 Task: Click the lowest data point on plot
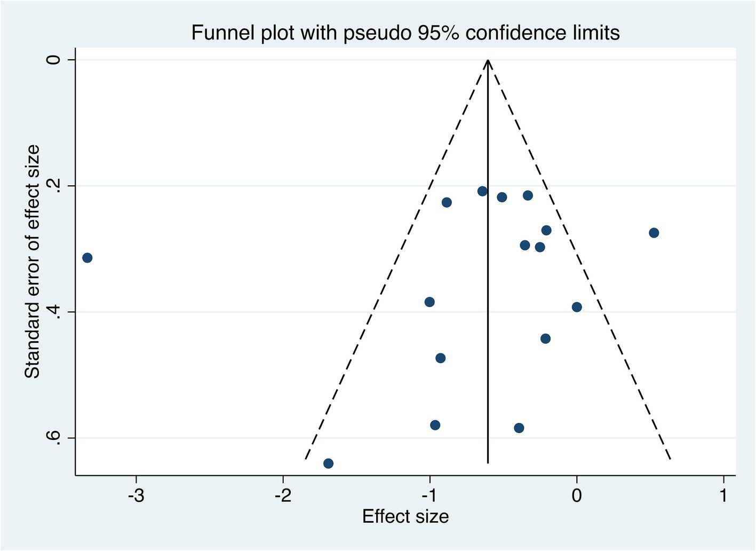tap(328, 463)
